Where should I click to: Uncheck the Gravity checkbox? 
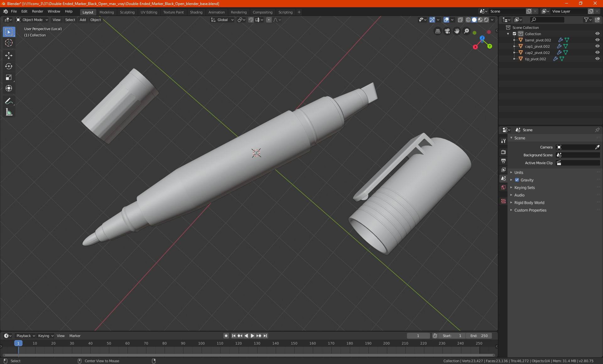[517, 180]
